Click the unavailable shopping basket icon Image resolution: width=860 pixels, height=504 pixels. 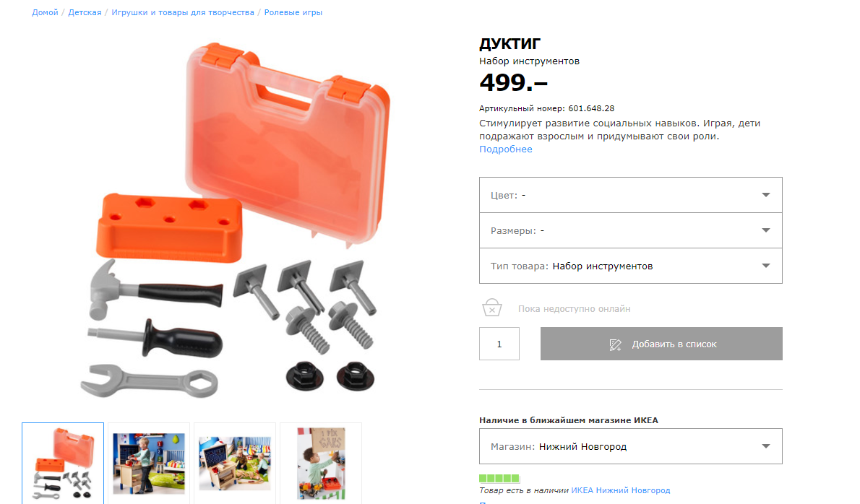(492, 308)
